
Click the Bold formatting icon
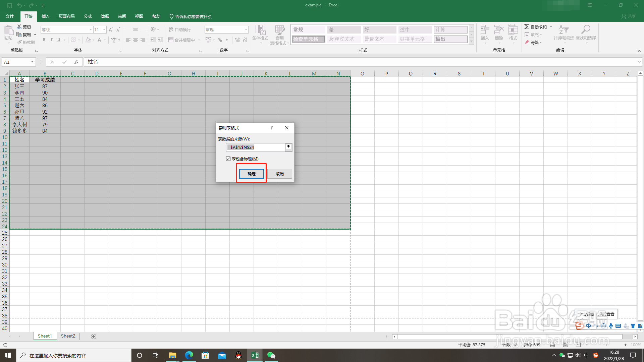44,40
